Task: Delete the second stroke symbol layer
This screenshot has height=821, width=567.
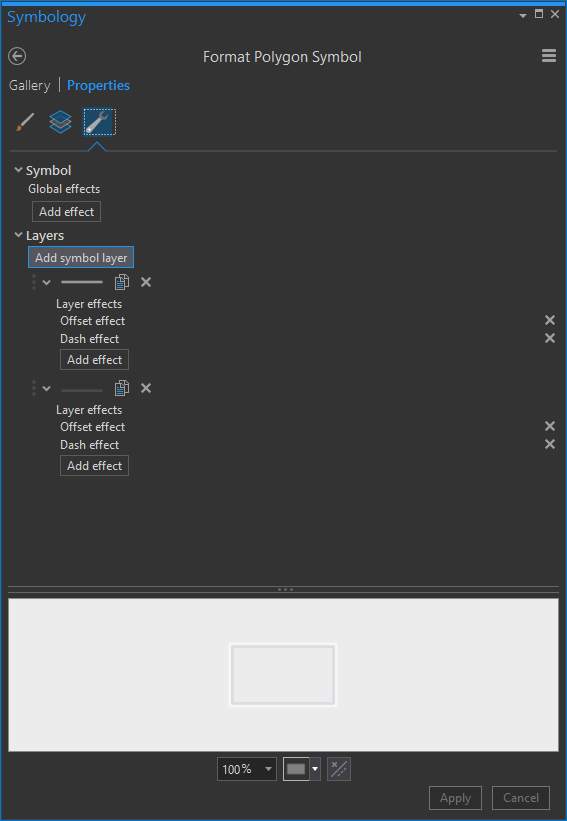Action: coord(146,388)
